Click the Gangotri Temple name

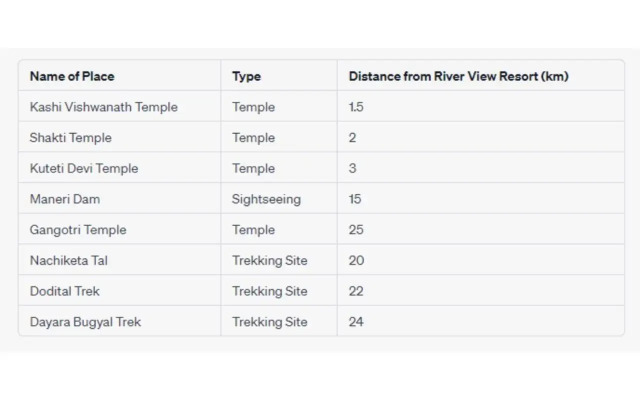(78, 230)
